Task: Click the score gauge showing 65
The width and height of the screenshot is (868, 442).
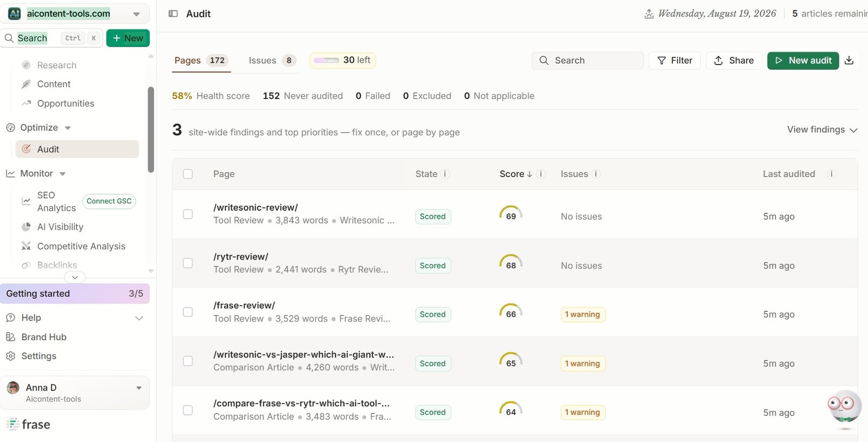Action: [511, 360]
